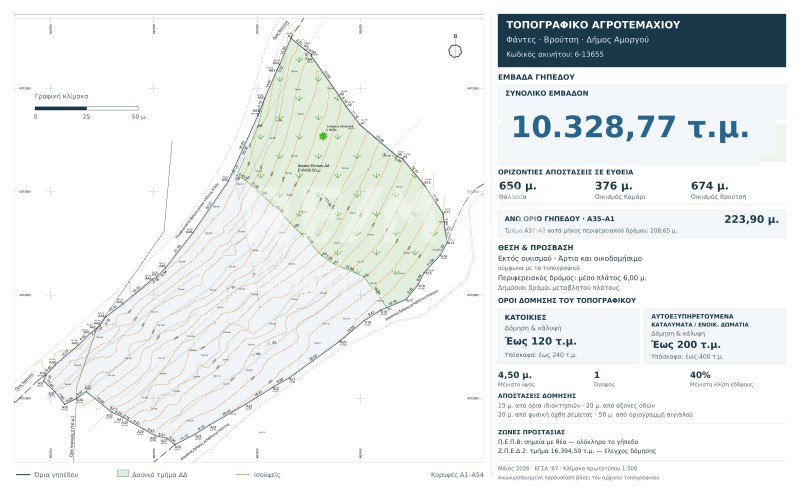The width and height of the screenshot is (800, 487).
Task: Click the 650 μ. distance value
Action: 517,186
